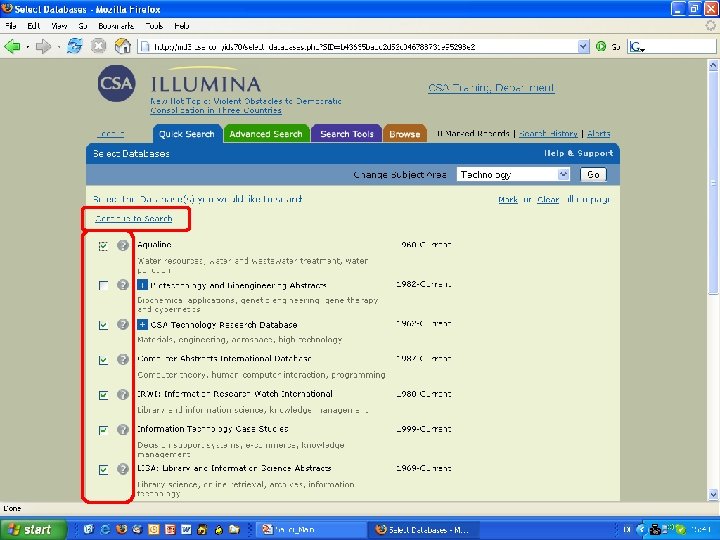Click the page's vertical scrollbar thumb

pos(713,183)
